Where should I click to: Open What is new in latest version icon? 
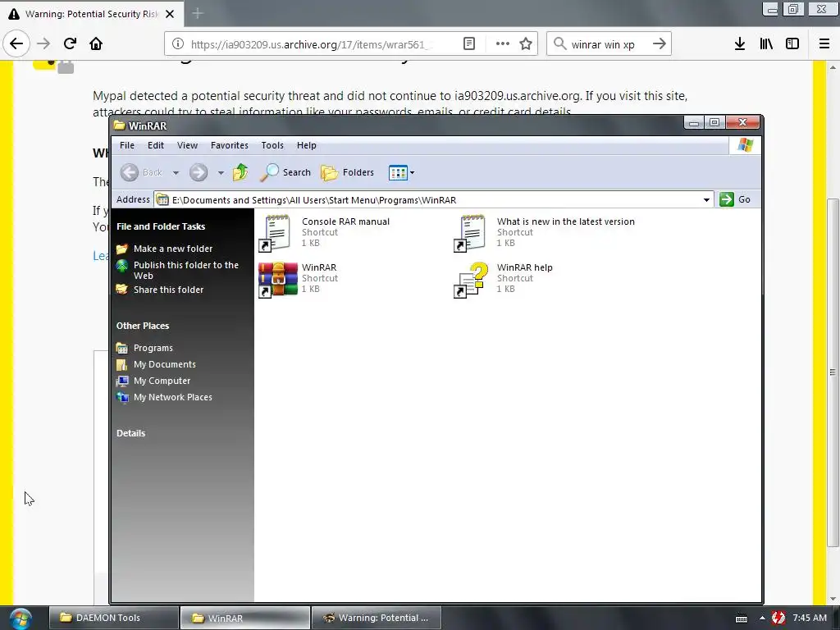(470, 233)
